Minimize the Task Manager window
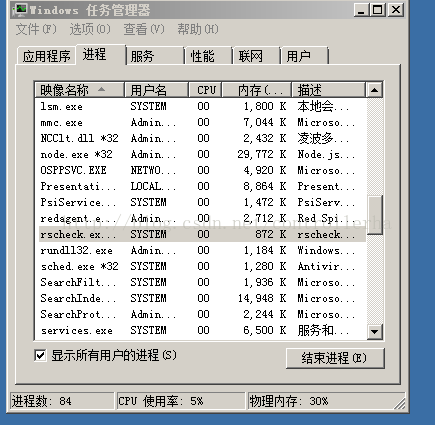The image size is (435, 425). tap(361, 10)
